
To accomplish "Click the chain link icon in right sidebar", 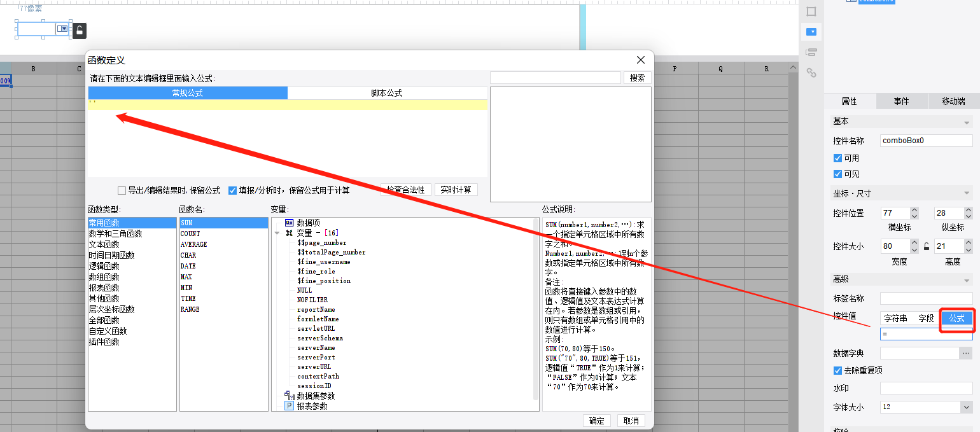I will (x=811, y=73).
